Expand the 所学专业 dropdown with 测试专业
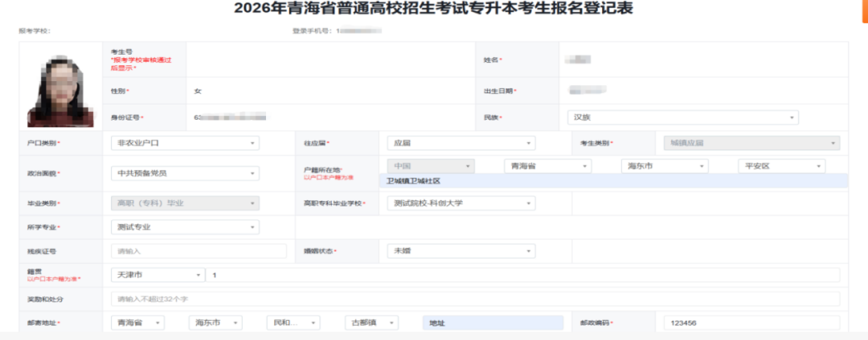Screen dimensions: 868x340 coord(185,227)
